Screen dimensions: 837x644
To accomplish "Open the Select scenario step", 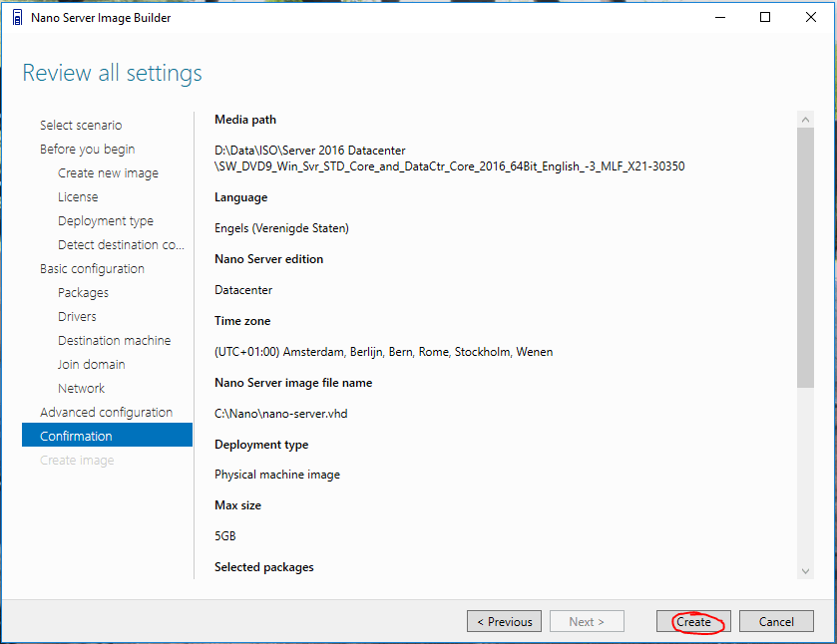I will (81, 126).
